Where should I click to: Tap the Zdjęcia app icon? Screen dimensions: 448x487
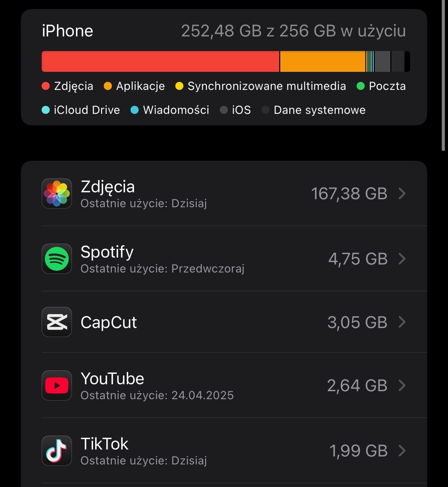(57, 193)
